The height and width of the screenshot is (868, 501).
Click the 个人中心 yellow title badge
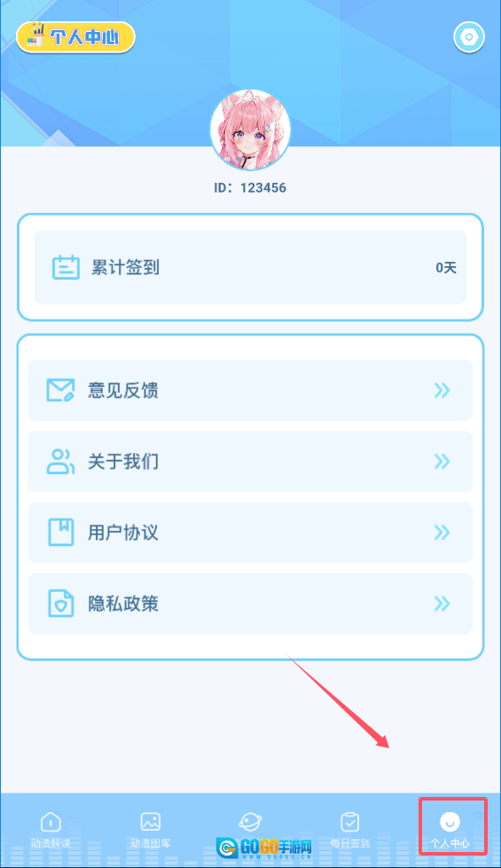pos(75,37)
